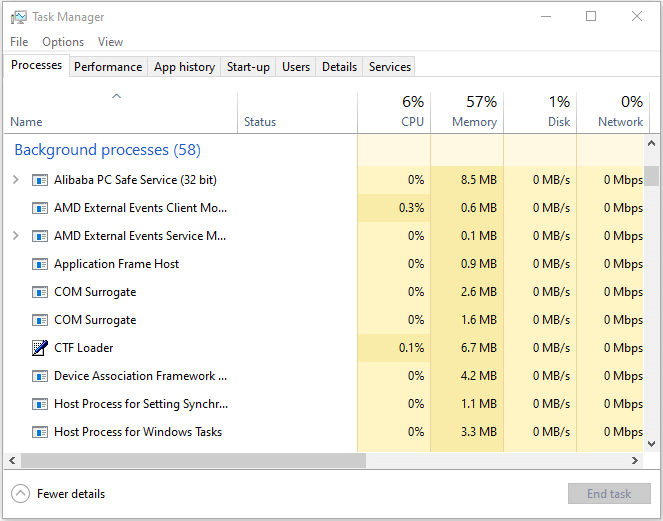663x521 pixels.
Task: Click the Fewer details link text
Action: pos(71,494)
